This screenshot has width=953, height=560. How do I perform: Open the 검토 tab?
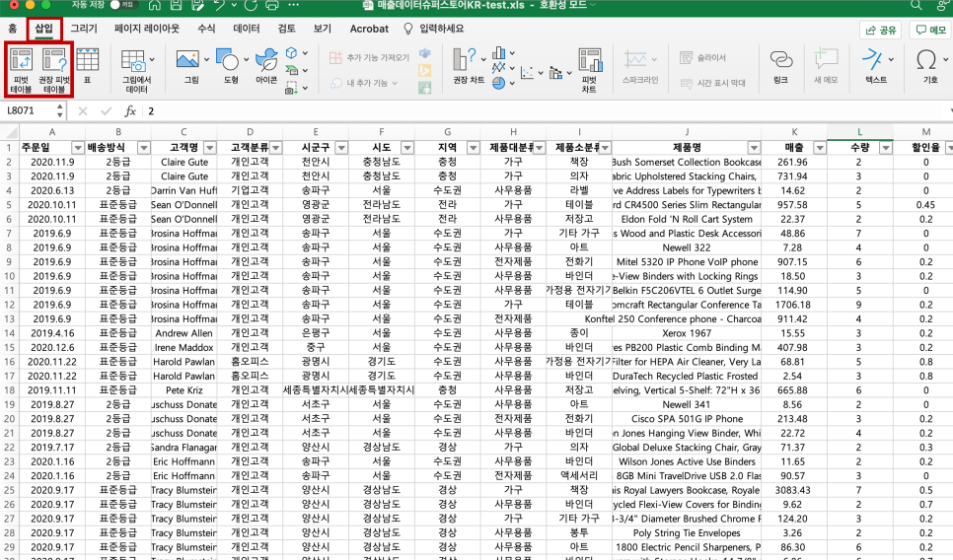pyautogui.click(x=286, y=29)
